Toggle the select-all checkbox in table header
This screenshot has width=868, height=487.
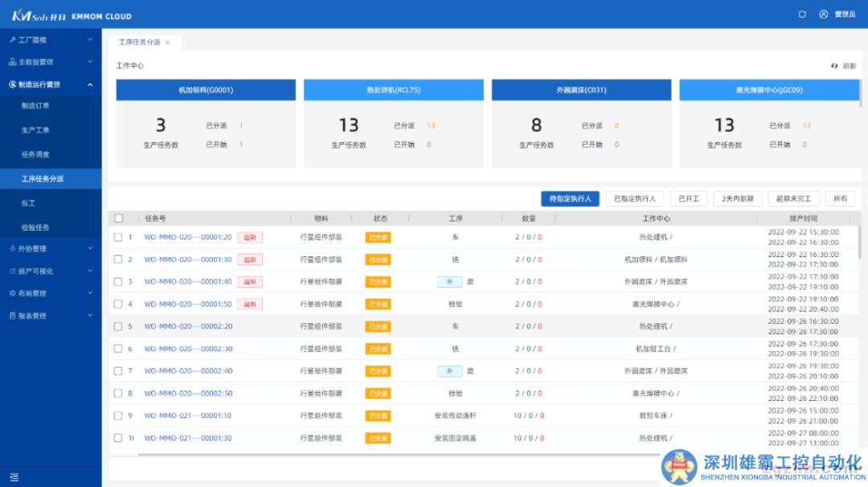point(119,219)
